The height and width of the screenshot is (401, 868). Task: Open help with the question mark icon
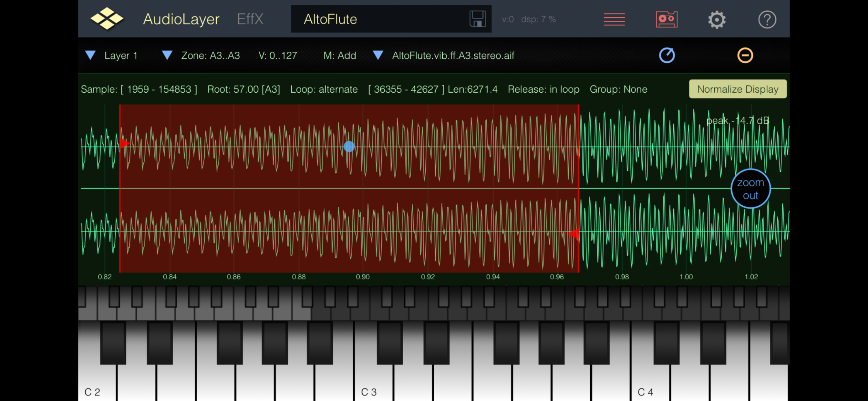tap(767, 20)
